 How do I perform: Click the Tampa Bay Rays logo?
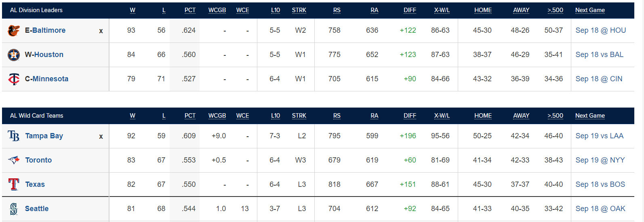(x=14, y=136)
